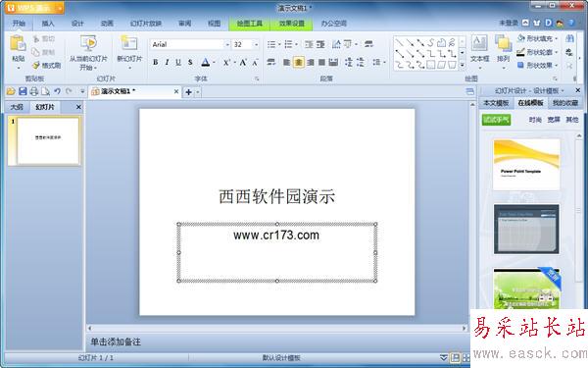588x368 pixels.
Task: Apply the font color A button
Action: click(x=205, y=63)
